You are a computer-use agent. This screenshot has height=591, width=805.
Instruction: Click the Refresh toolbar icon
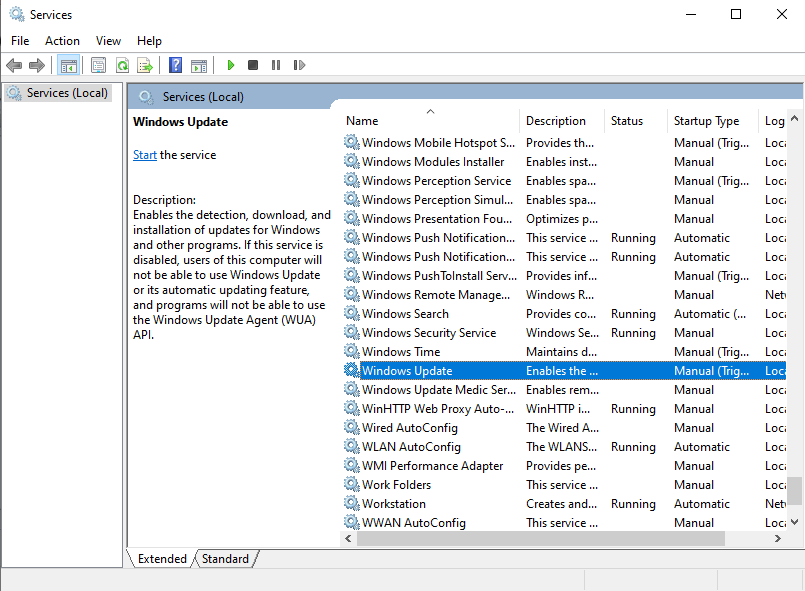(122, 65)
